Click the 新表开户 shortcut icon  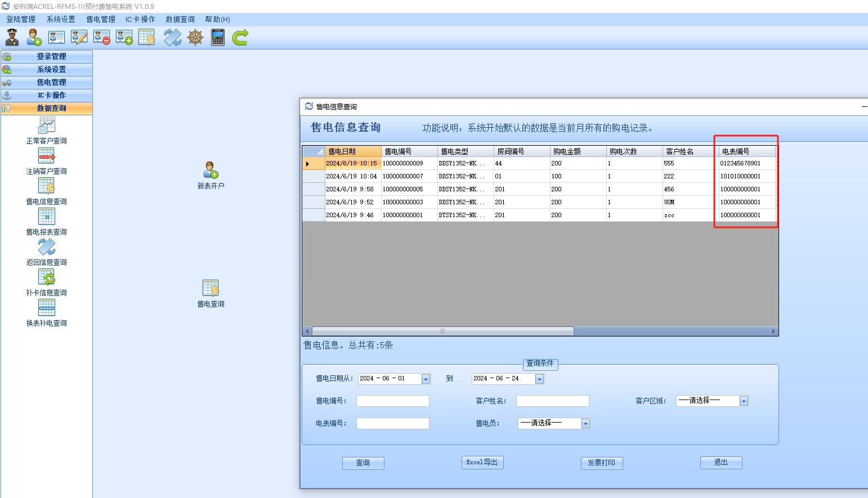click(x=211, y=171)
